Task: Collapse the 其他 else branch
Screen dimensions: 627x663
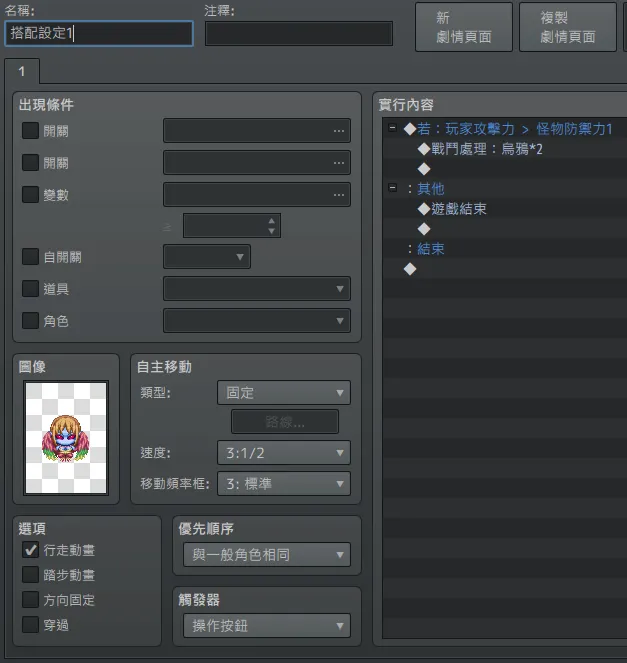Action: pyautogui.click(x=392, y=188)
